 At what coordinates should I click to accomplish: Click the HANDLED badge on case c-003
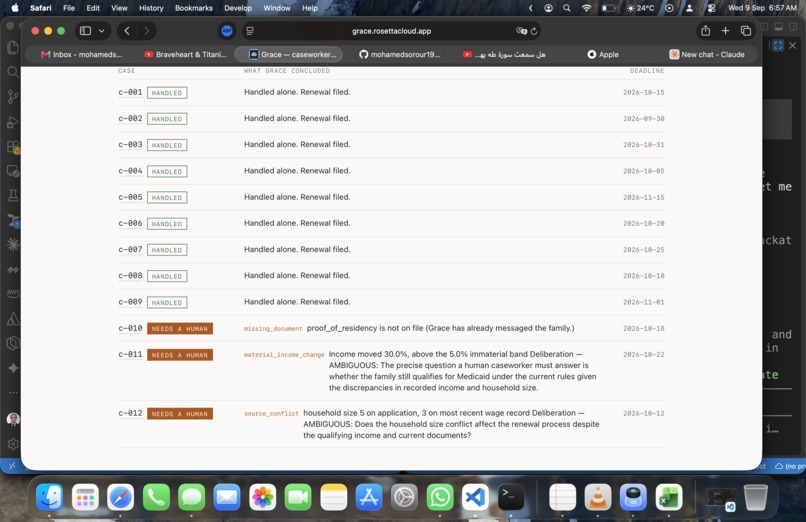click(167, 145)
